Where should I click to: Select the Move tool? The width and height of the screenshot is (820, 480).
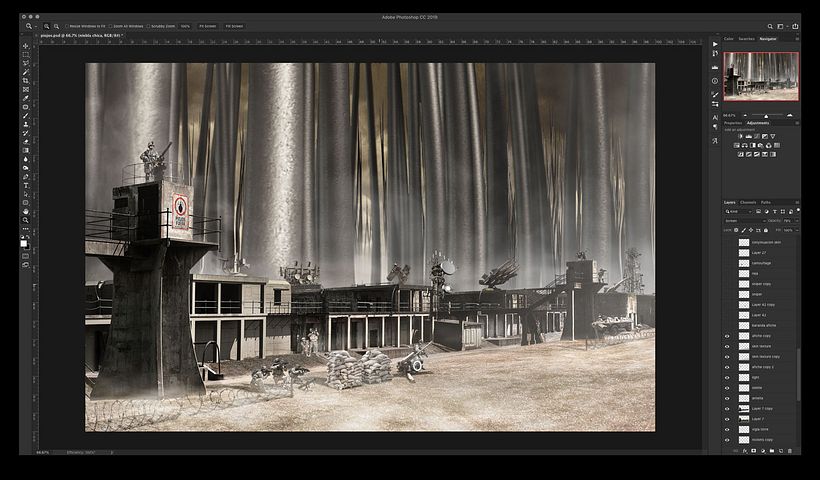(26, 46)
